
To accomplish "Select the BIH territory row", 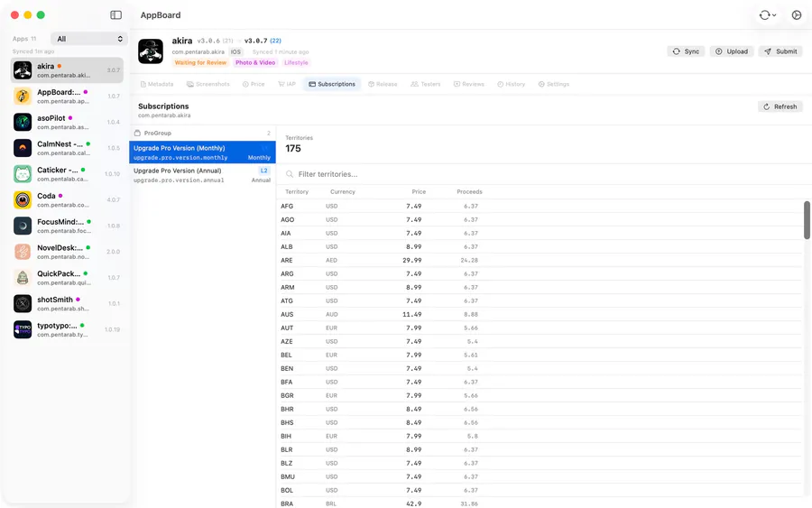I will pos(541,436).
